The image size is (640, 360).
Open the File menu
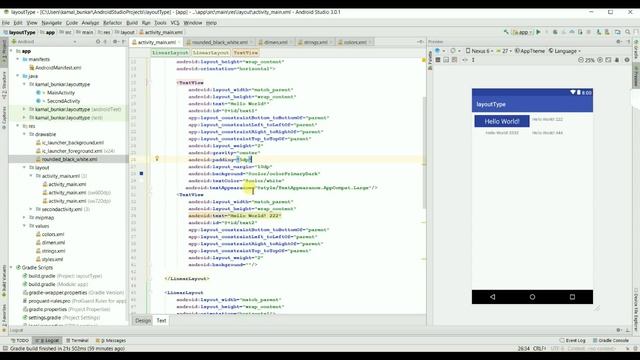[x=6, y=23]
